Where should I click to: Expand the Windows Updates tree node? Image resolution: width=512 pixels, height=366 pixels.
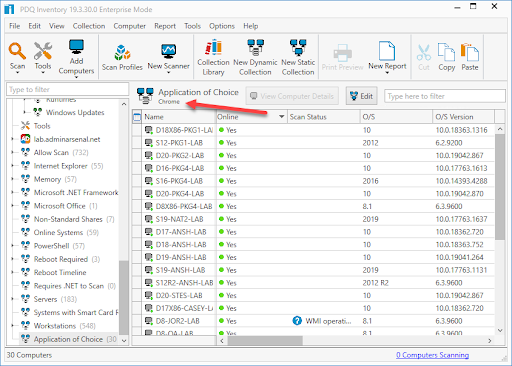coord(25,112)
